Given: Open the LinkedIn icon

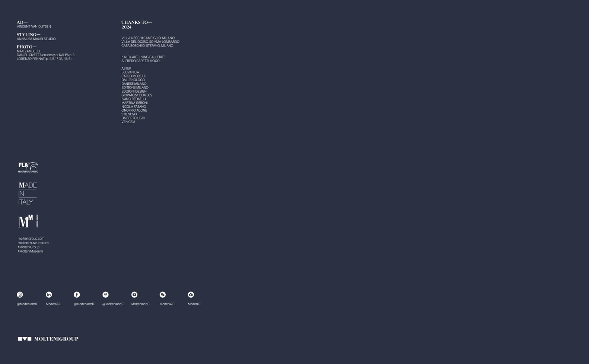Looking at the screenshot, I should pyautogui.click(x=49, y=294).
